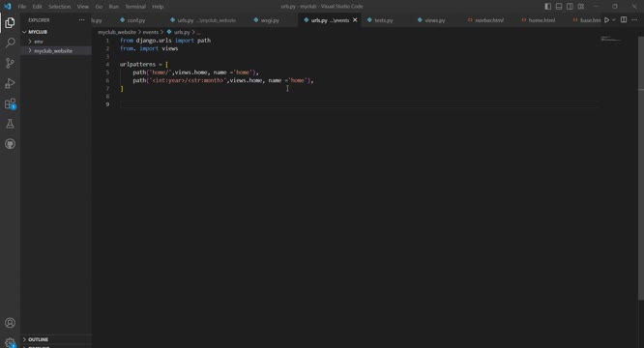Open the Run menu

coord(113,6)
